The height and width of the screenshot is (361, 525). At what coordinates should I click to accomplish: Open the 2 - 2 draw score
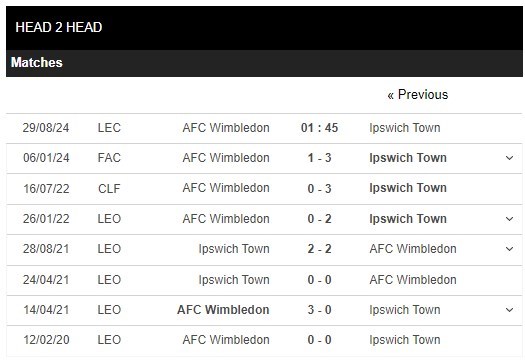pyautogui.click(x=319, y=249)
